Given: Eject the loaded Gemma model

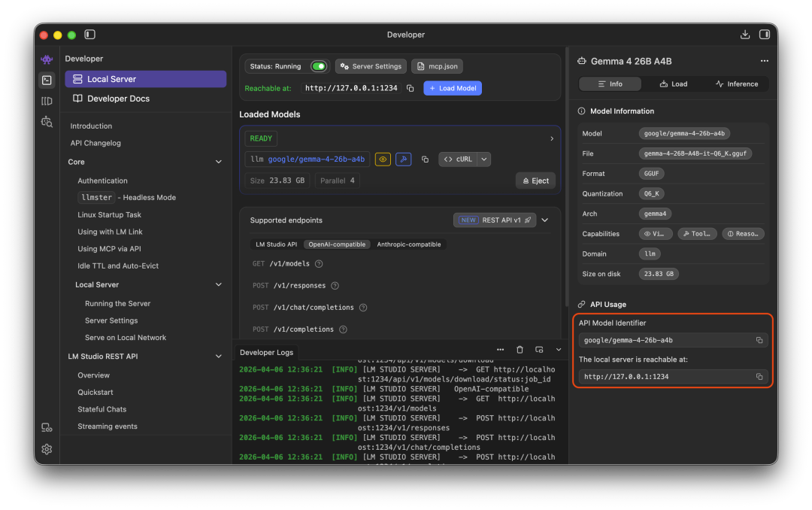Looking at the screenshot, I should tap(535, 180).
